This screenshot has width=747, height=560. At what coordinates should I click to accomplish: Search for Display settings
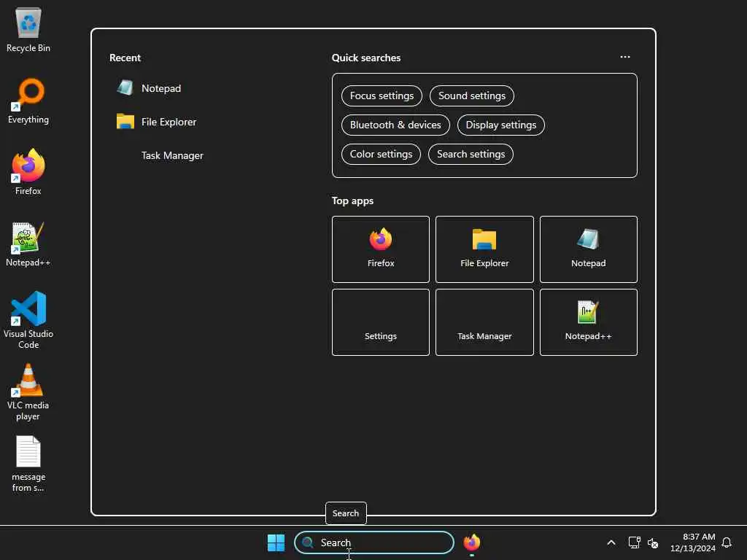pyautogui.click(x=500, y=125)
